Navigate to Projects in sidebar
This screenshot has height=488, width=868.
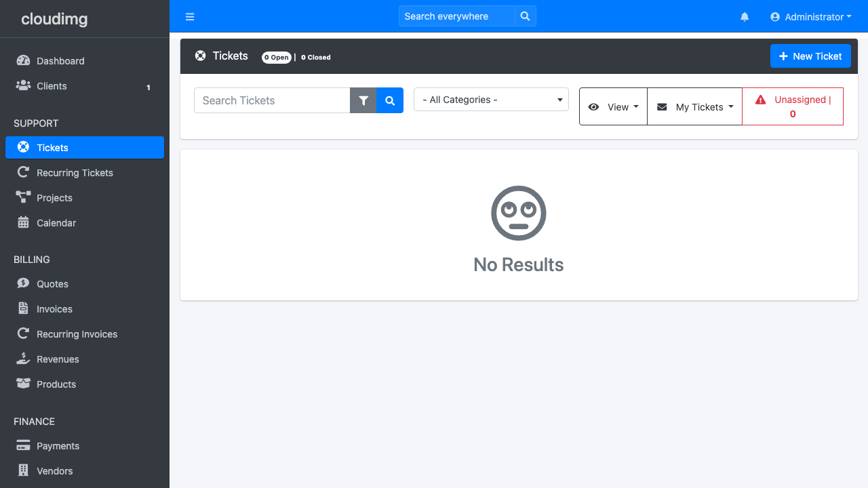point(85,197)
